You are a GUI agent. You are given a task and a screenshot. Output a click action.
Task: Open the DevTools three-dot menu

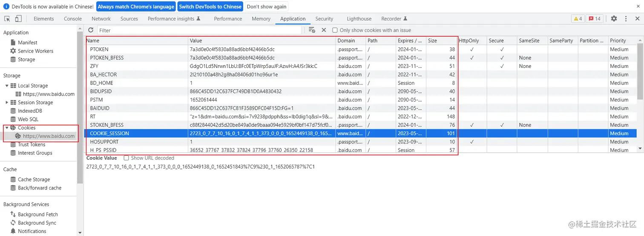click(626, 19)
